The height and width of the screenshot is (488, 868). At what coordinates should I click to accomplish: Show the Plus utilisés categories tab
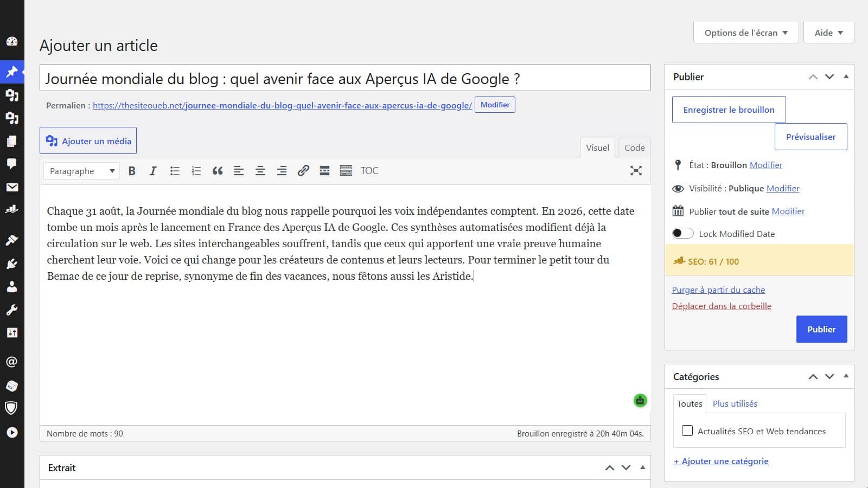(735, 403)
